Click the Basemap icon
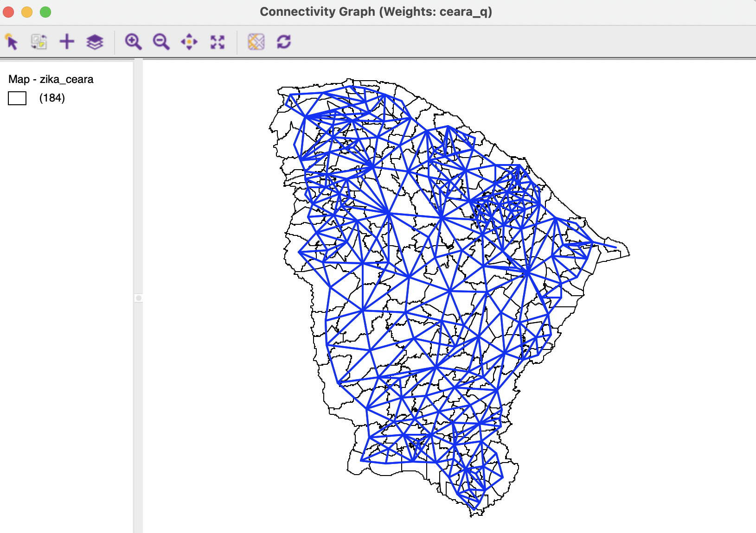Viewport: 756px width, 533px height. tap(256, 42)
